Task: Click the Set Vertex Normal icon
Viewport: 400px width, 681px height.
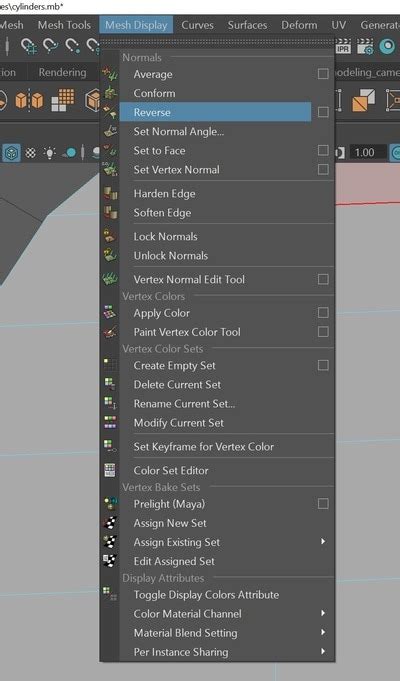Action: 110,169
